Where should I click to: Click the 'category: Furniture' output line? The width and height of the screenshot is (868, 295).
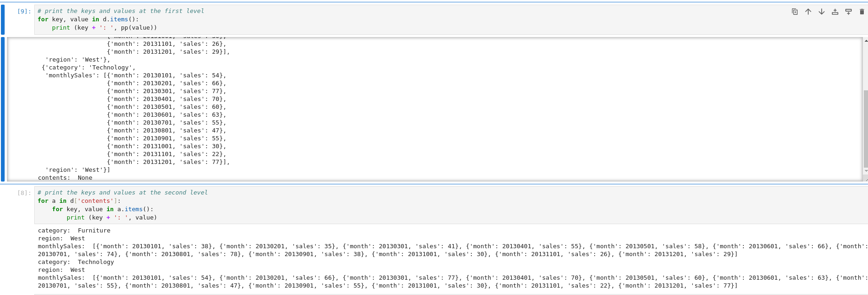[74, 231]
